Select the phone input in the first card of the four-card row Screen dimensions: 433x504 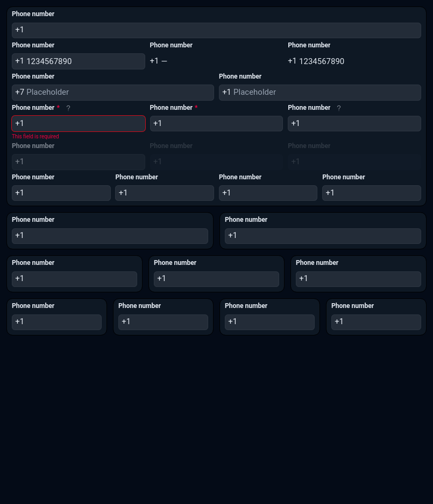point(56,322)
